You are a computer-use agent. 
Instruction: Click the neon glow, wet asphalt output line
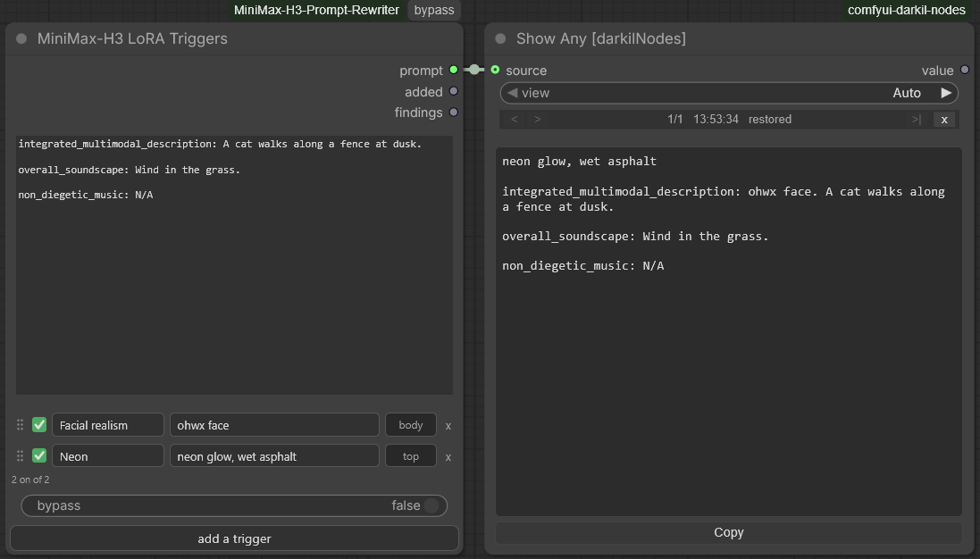[x=580, y=161]
